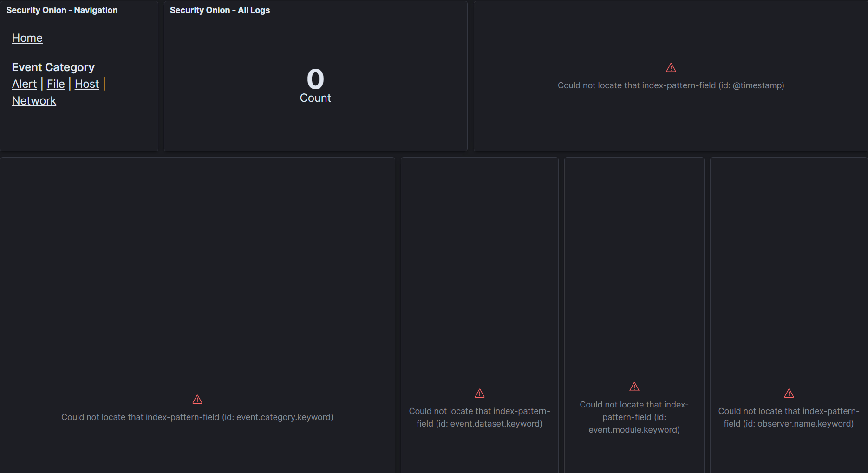Click the event.dataset.keyword error message

click(480, 417)
